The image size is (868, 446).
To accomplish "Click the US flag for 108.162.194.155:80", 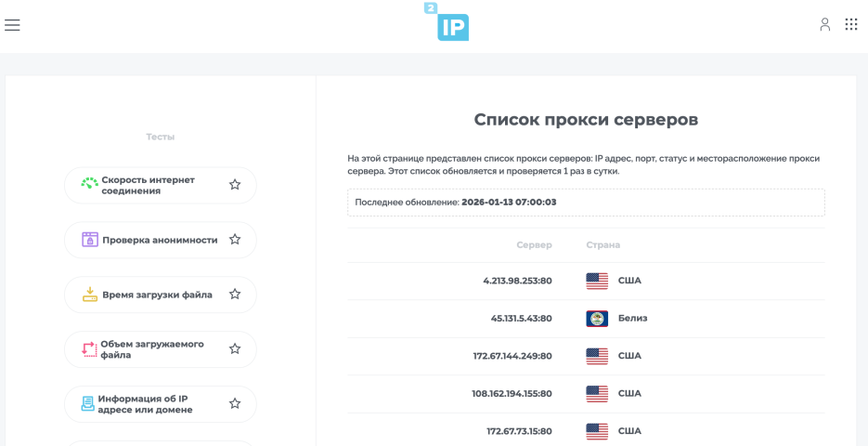I will (x=597, y=394).
